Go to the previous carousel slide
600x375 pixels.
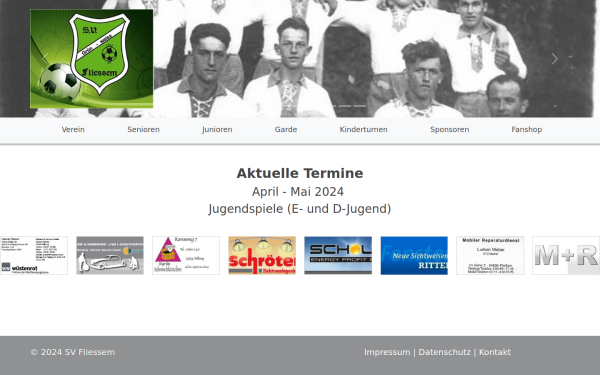[x=45, y=59]
